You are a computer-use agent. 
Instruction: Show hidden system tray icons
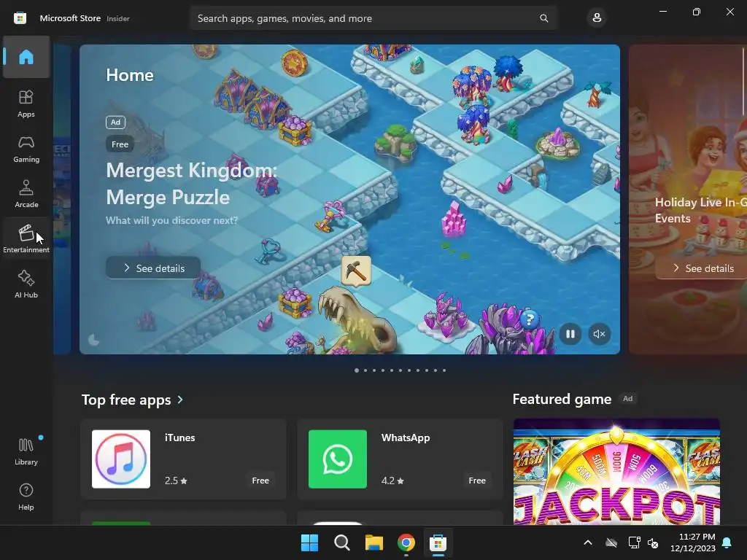tap(588, 542)
